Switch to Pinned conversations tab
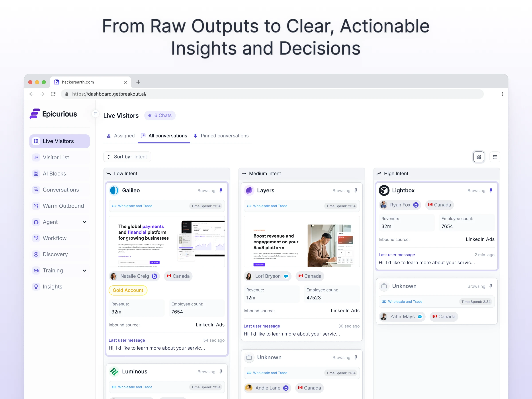The image size is (532, 399). pos(221,136)
